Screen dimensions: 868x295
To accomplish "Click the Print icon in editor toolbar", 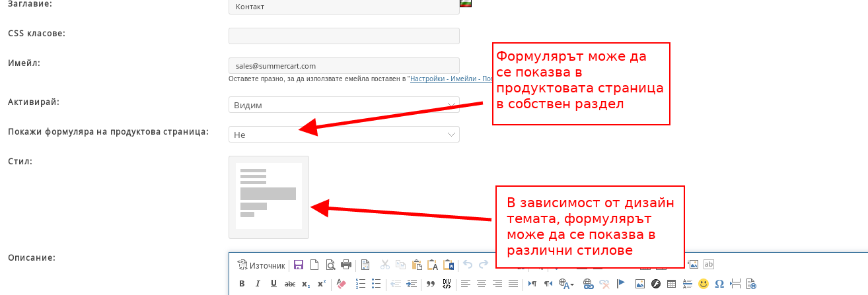I will tap(346, 265).
